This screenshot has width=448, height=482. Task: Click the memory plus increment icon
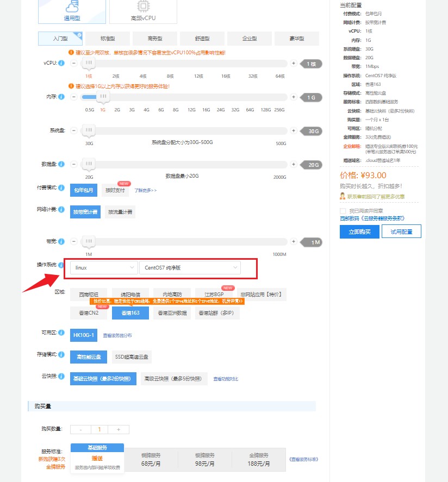294,97
